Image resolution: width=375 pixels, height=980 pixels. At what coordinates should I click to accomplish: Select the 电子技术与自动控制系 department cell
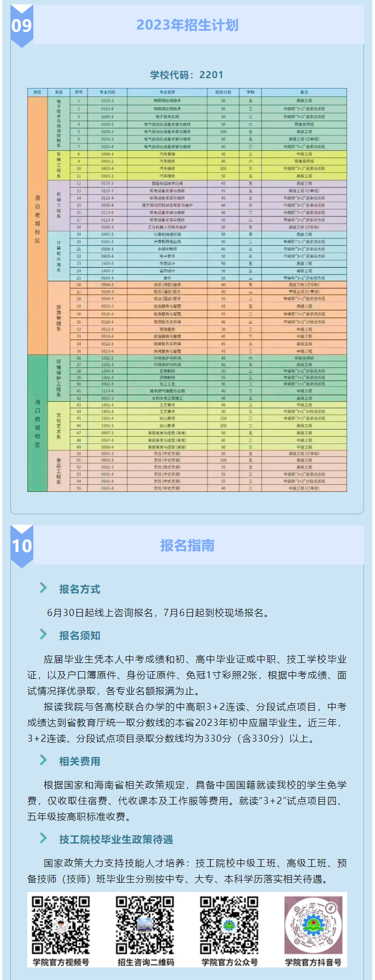click(59, 124)
